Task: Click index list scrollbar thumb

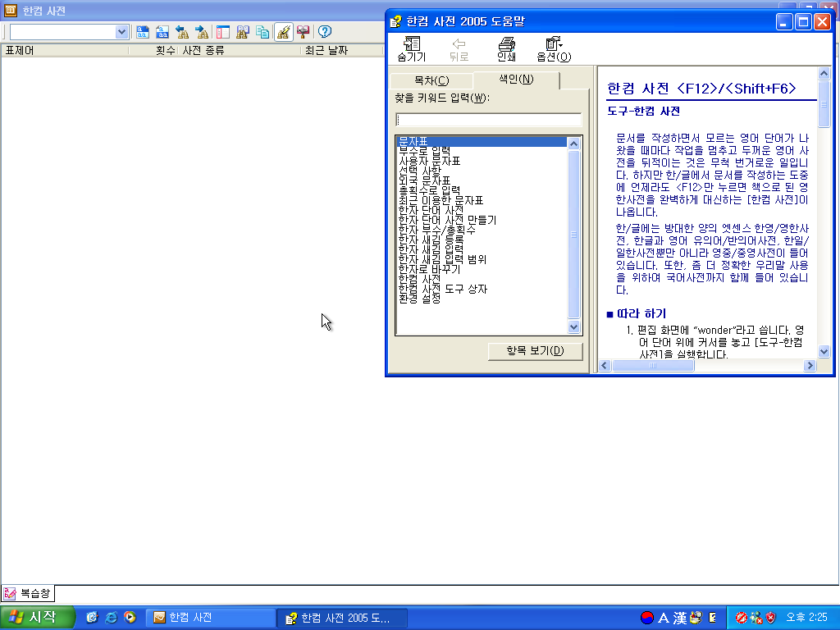Action: [x=573, y=235]
